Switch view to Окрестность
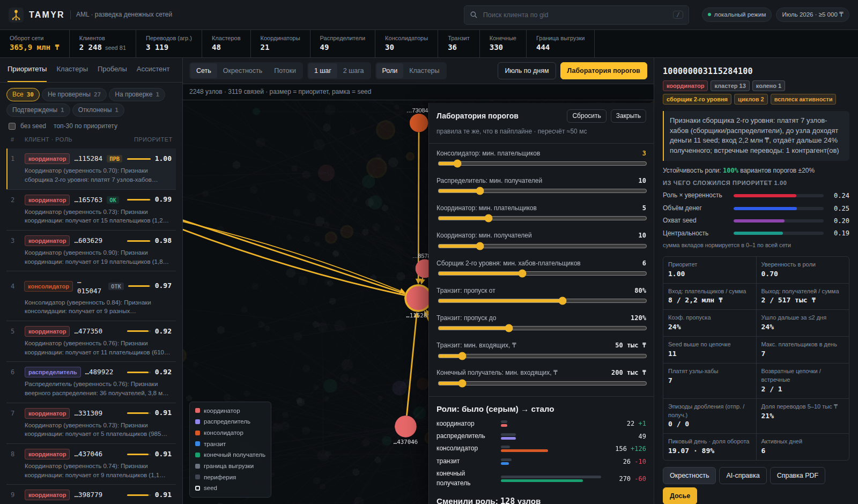Viewport: 858px width, 504px height. (242, 71)
